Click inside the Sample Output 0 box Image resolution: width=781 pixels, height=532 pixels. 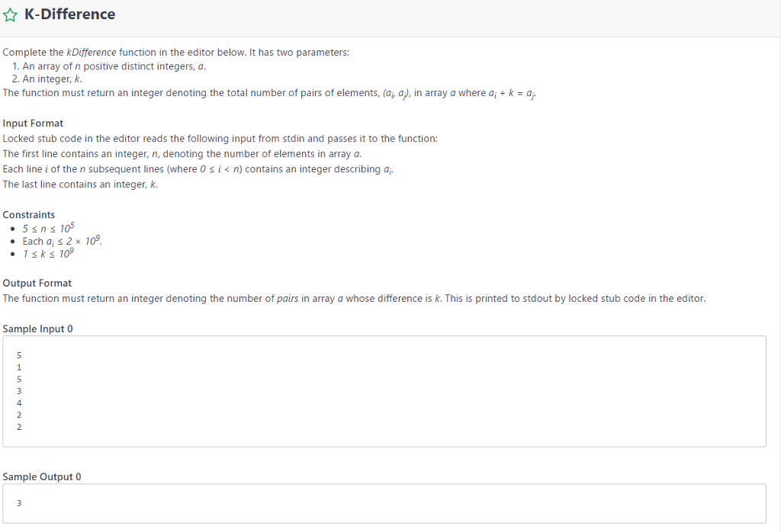tap(384, 503)
